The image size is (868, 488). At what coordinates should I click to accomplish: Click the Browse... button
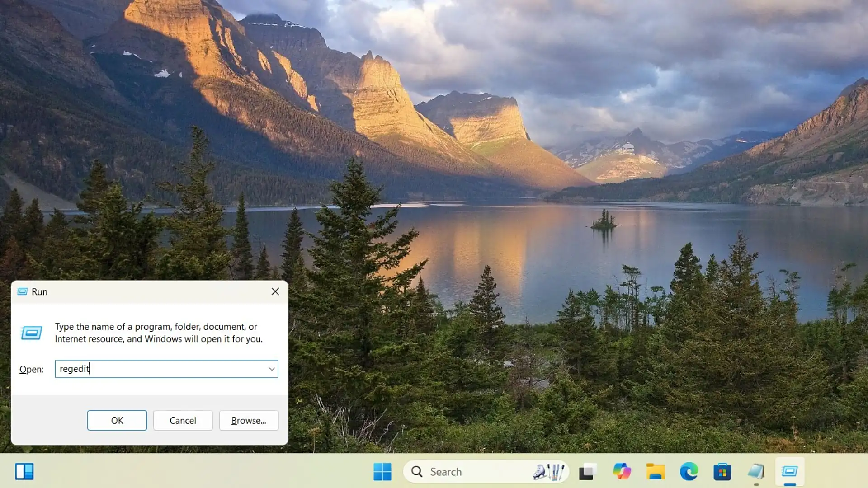(249, 421)
